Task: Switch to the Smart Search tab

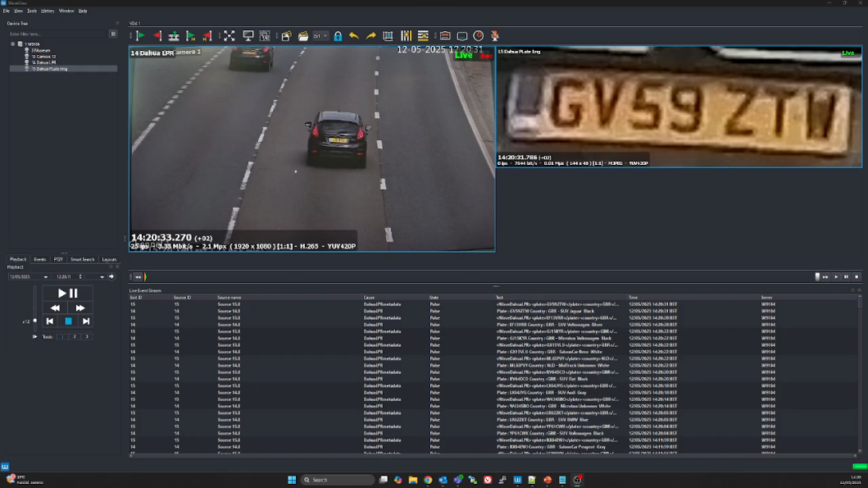Action: [x=83, y=259]
